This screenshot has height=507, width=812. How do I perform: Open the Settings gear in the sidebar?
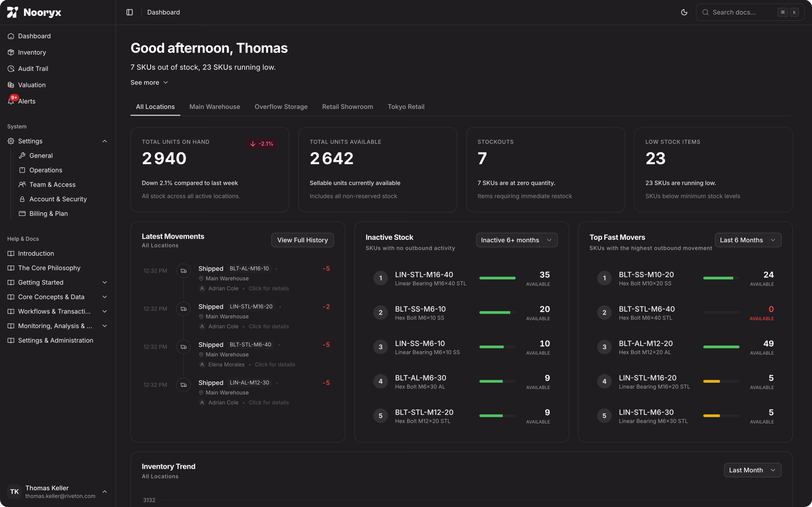11,141
